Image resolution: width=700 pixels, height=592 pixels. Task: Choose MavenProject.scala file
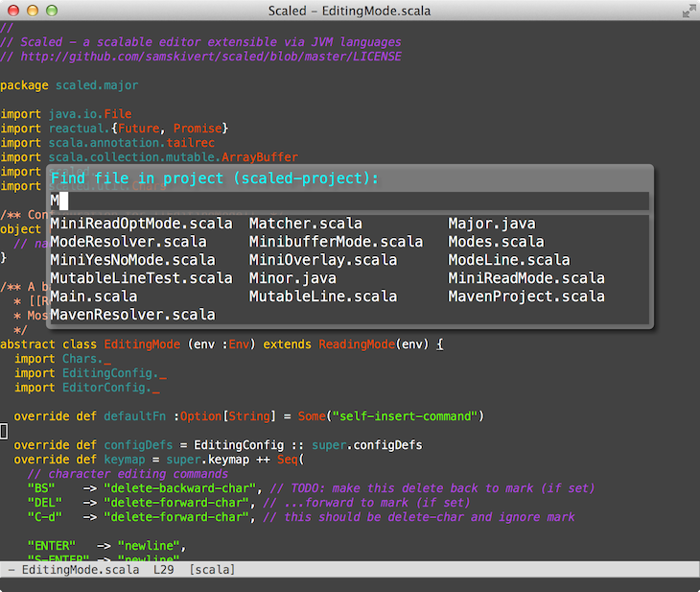click(x=526, y=296)
